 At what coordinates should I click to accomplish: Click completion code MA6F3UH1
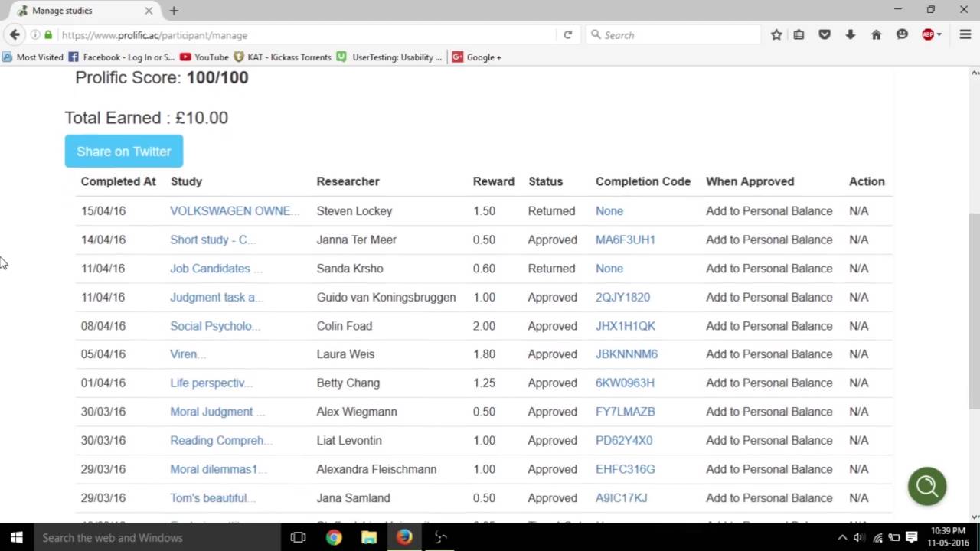tap(626, 240)
